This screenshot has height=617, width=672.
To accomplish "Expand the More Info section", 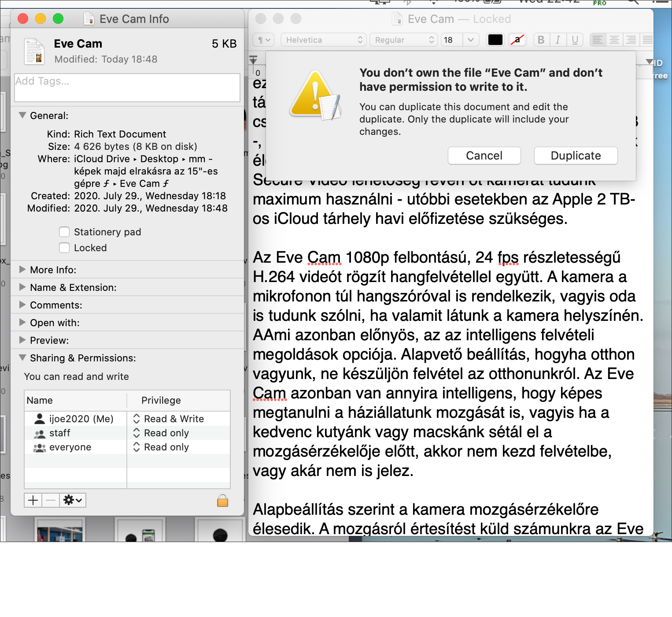I will 22,270.
